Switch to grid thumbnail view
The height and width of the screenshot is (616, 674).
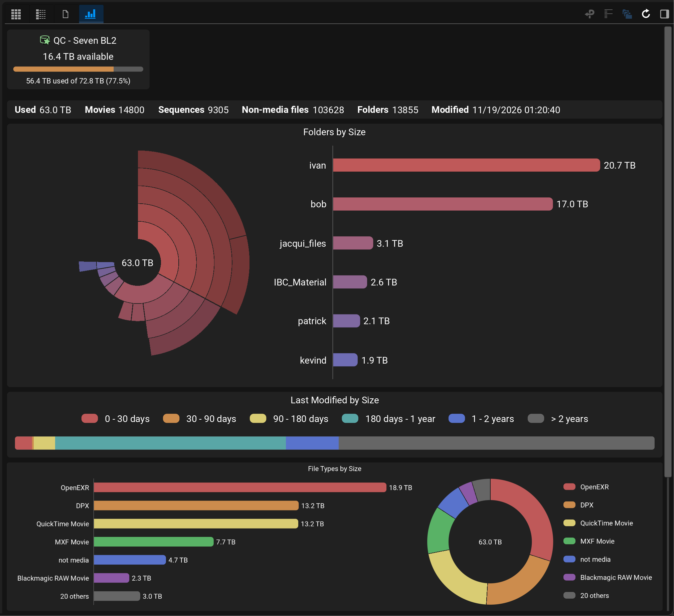pyautogui.click(x=16, y=14)
